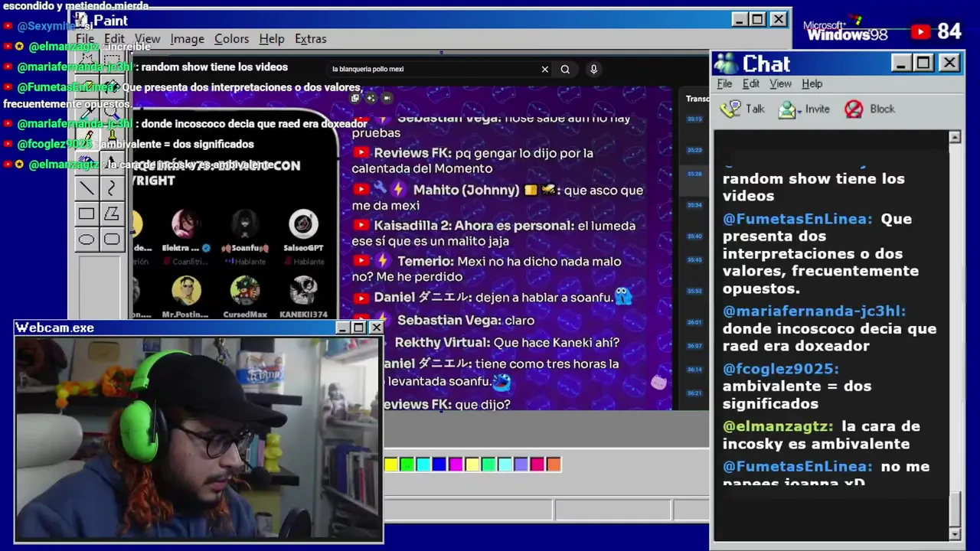Pick the dark blue color swatch
980x551 pixels.
(439, 464)
